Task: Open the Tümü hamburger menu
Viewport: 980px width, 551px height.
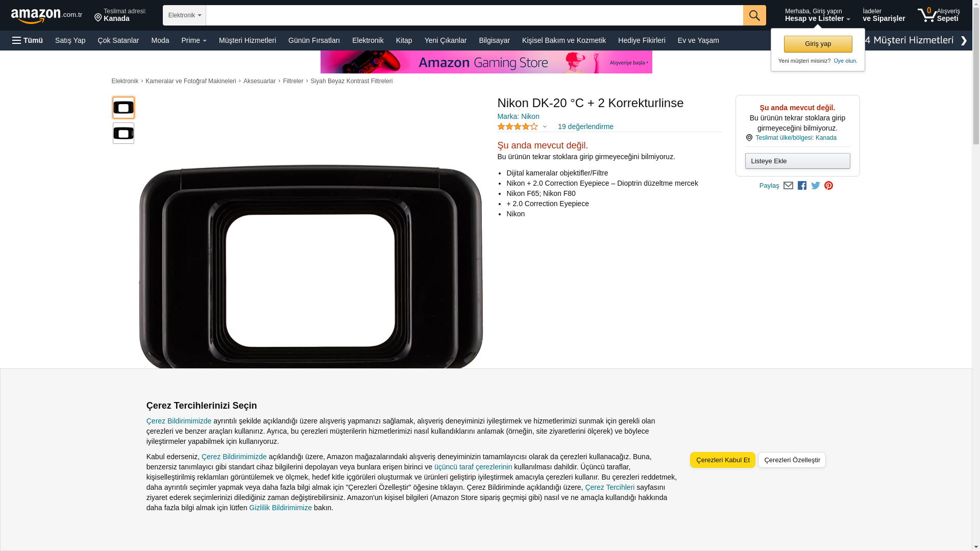Action: pyautogui.click(x=28, y=40)
